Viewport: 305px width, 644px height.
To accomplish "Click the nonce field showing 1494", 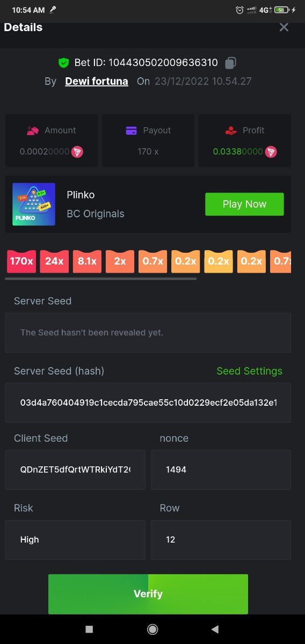I will pos(221,470).
